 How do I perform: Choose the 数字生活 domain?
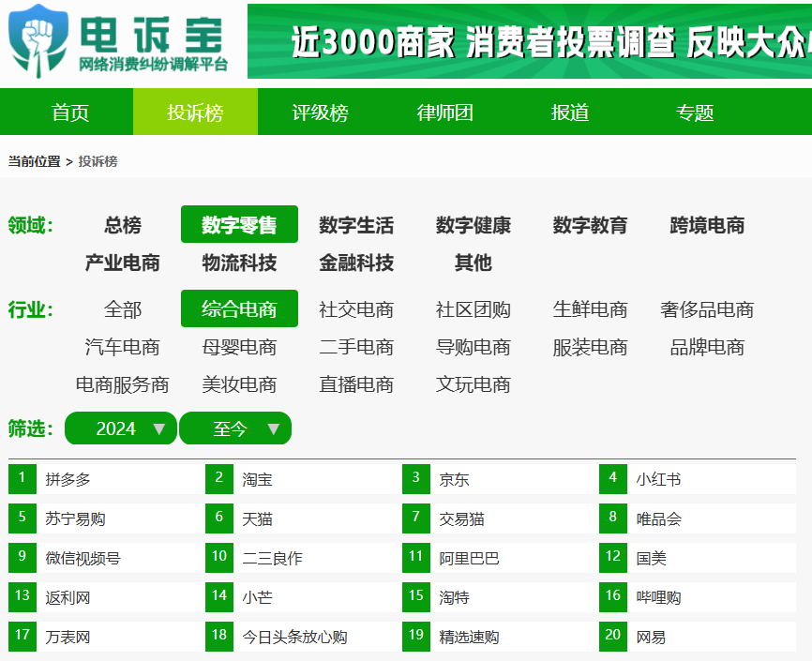tap(356, 225)
